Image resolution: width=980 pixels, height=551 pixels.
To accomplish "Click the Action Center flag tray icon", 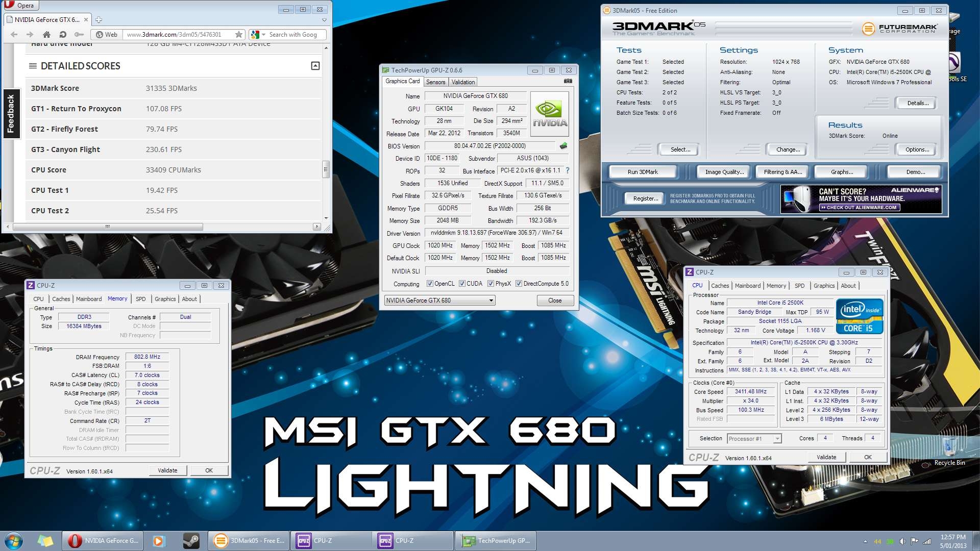I will [x=915, y=541].
